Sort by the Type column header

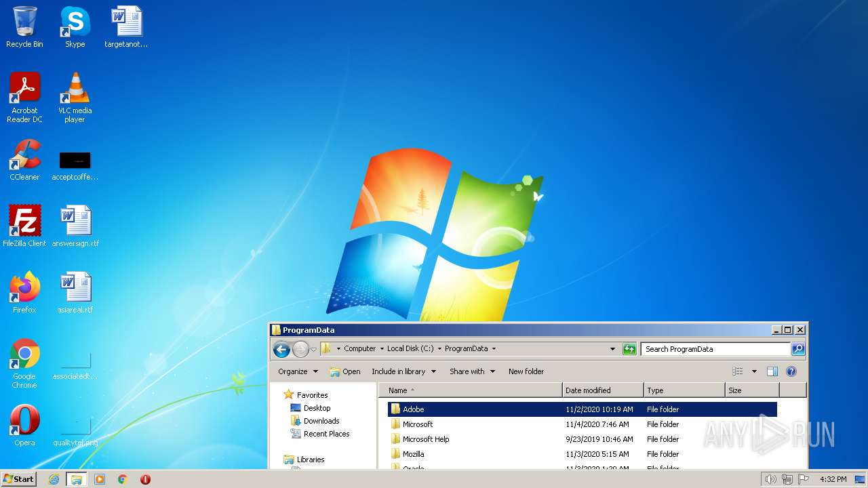tap(684, 390)
